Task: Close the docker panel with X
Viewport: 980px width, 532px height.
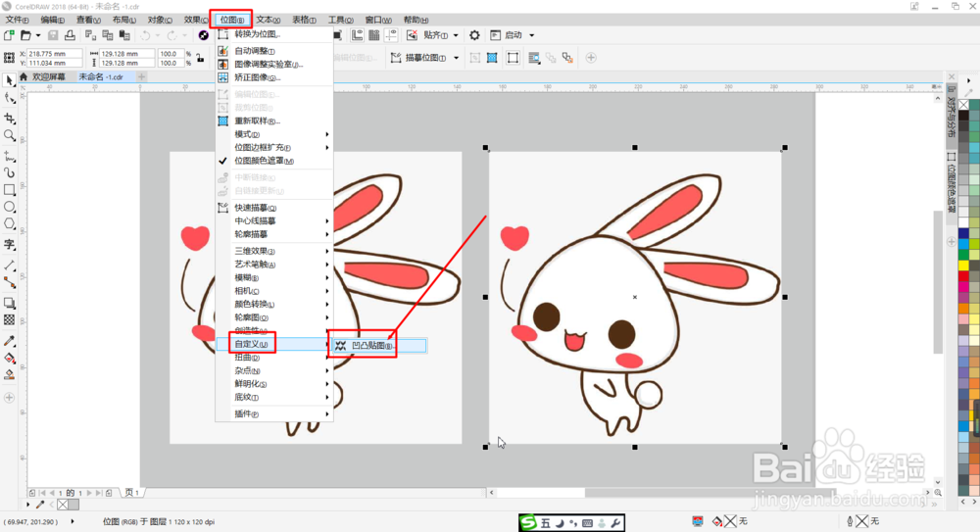Action: coord(952,76)
